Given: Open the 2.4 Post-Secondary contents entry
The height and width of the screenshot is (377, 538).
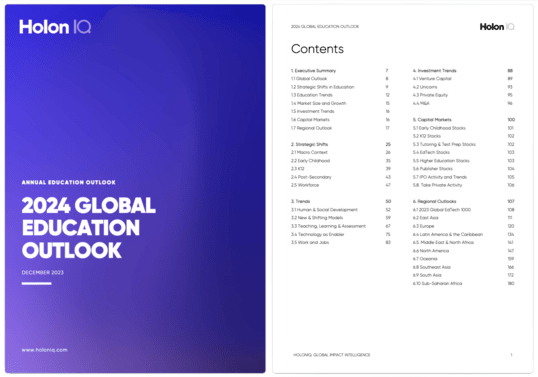Looking at the screenshot, I should 311,177.
